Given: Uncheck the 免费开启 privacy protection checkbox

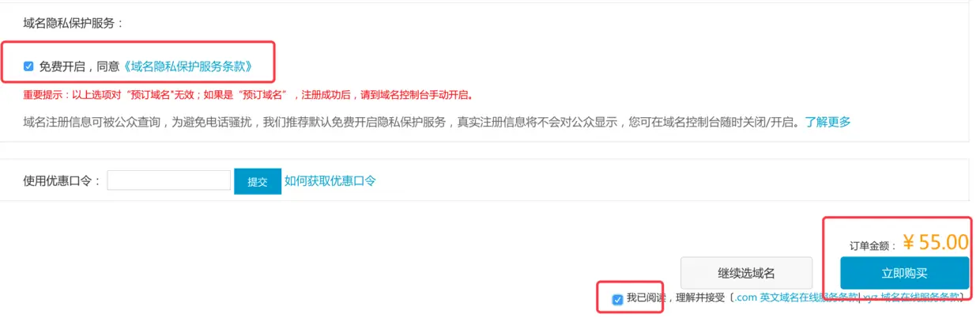Looking at the screenshot, I should tap(28, 66).
